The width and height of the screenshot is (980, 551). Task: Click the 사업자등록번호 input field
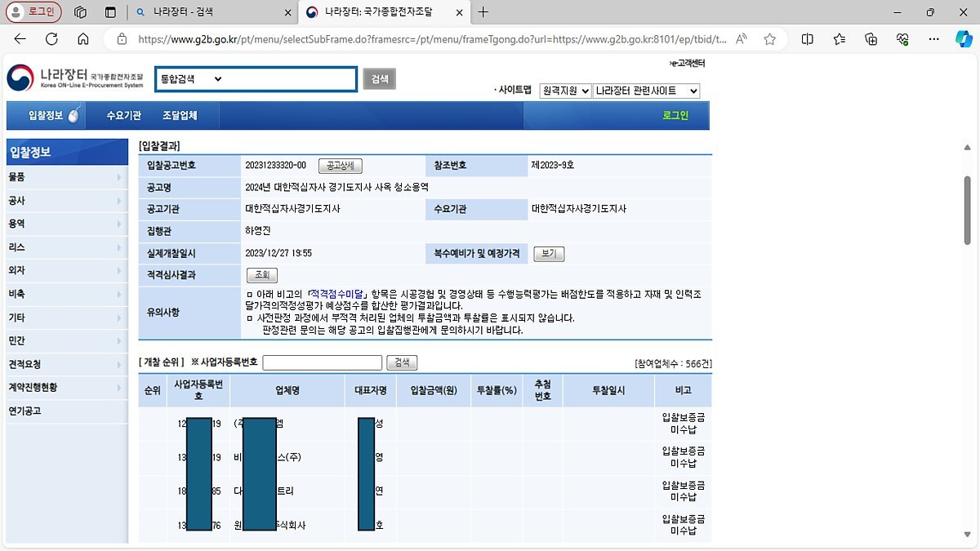322,362
